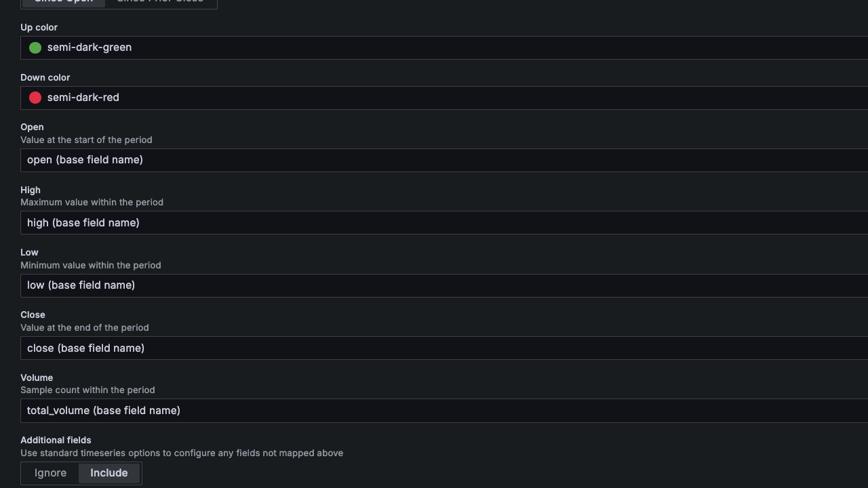
Task: Select the total_volume (base field name) value
Action: click(x=103, y=411)
